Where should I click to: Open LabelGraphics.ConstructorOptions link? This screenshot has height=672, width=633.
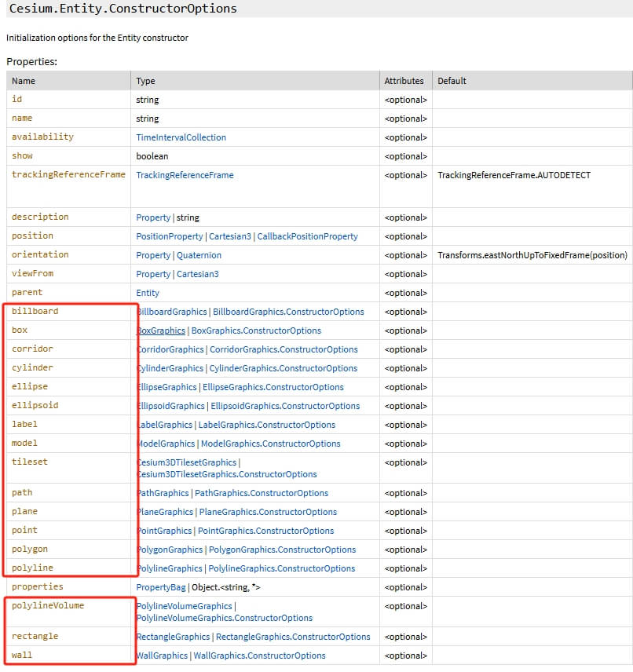pos(267,425)
